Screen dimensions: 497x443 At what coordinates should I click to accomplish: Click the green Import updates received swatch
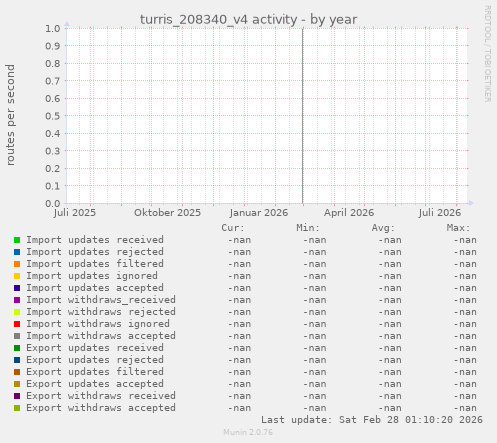[17, 240]
